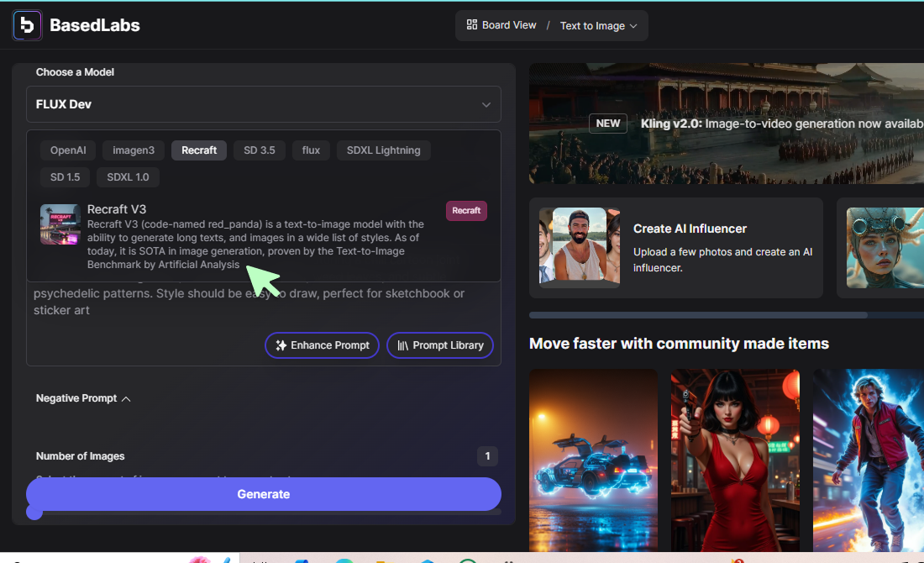Open the Text to Image dropdown
Screen dimensions: 924x563
[x=598, y=26]
